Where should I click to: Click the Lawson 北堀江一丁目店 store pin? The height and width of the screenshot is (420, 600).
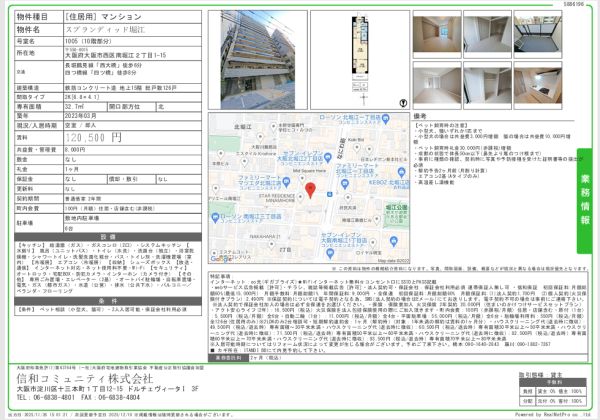pos(386,119)
